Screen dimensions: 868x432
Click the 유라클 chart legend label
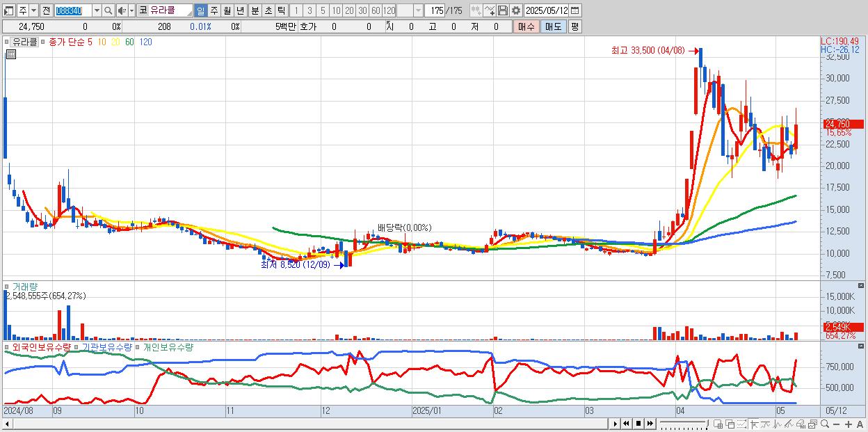pyautogui.click(x=24, y=42)
